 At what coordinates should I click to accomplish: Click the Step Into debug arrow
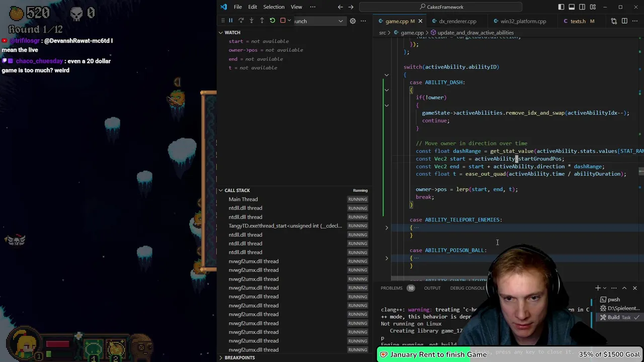click(252, 21)
